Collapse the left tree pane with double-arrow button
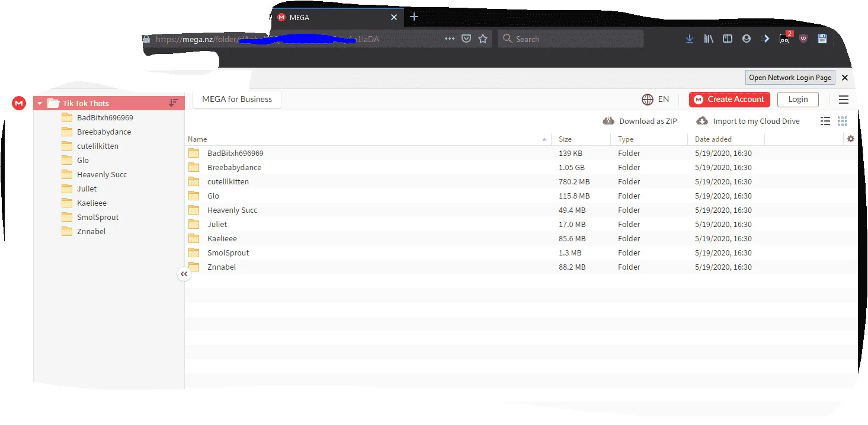 [184, 274]
